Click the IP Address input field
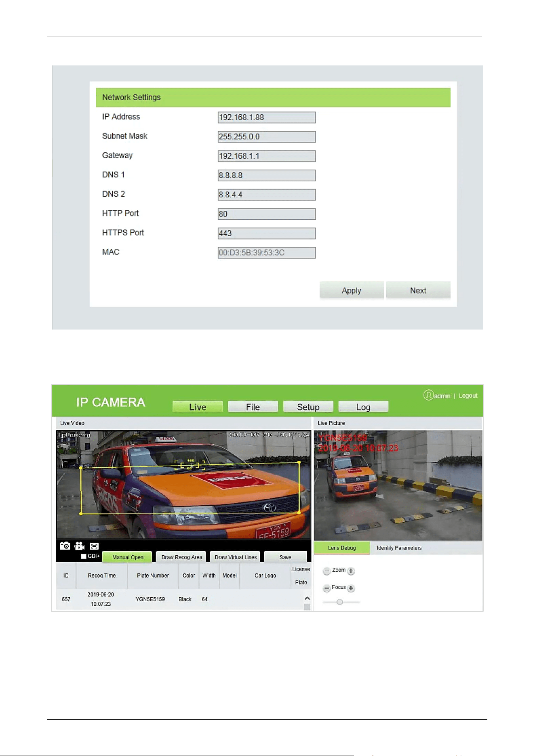 pos(267,118)
